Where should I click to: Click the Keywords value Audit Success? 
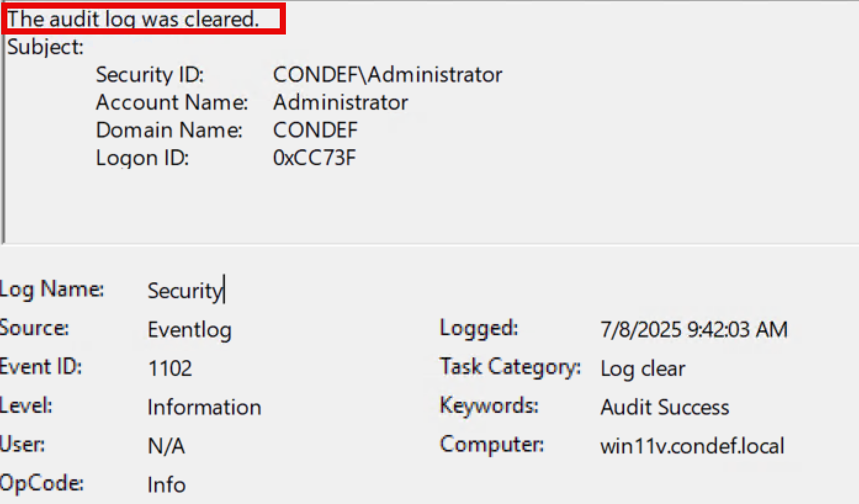click(664, 407)
